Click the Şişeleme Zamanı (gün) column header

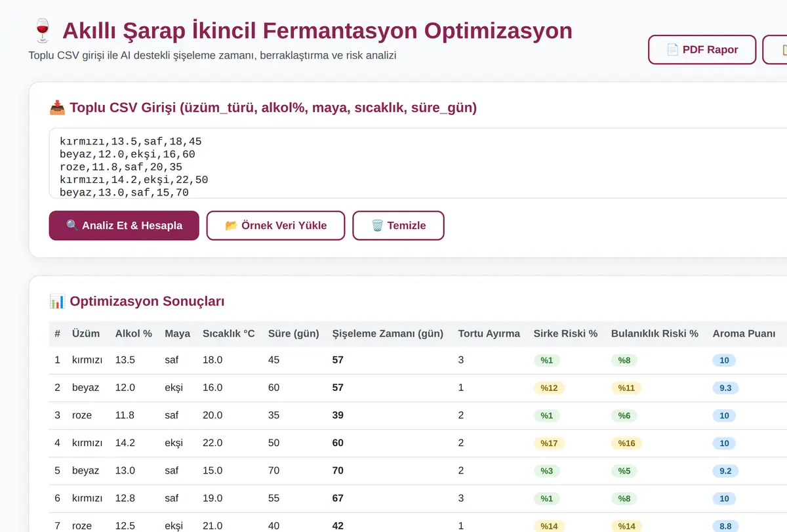click(388, 333)
